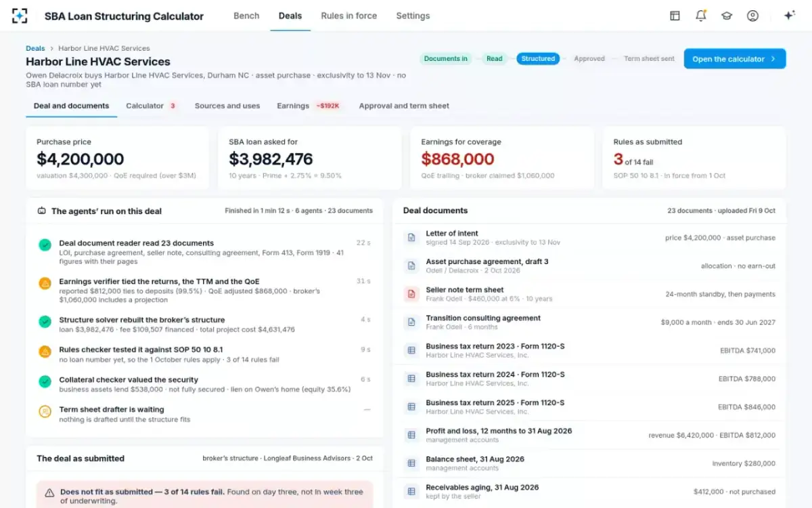Click the Harbor Line HVAC Services breadcrumb text

(x=104, y=48)
